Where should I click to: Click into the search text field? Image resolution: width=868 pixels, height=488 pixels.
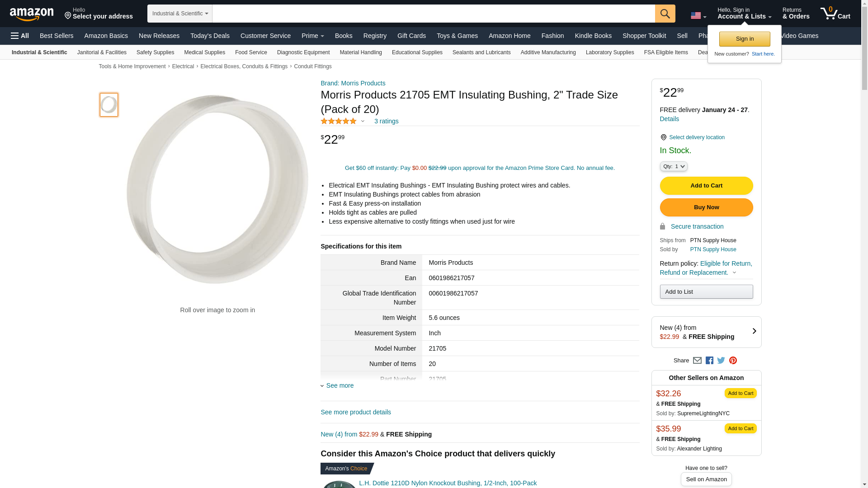click(433, 14)
